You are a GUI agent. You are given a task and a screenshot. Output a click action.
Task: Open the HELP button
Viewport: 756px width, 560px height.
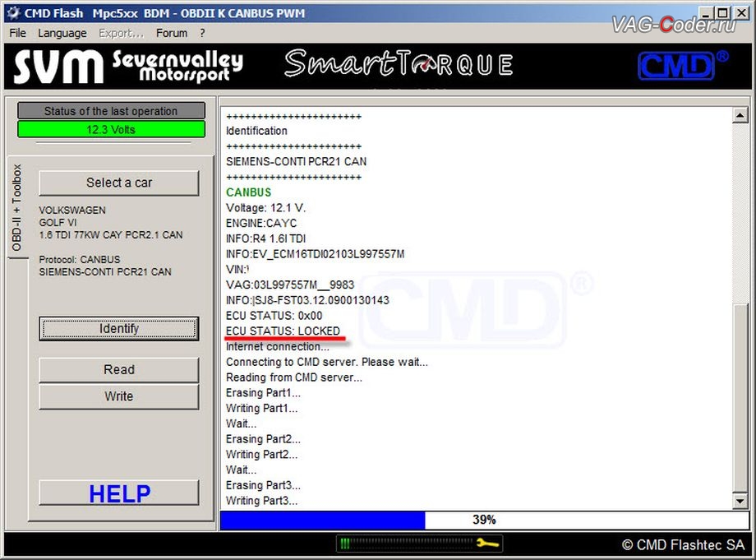(x=119, y=493)
